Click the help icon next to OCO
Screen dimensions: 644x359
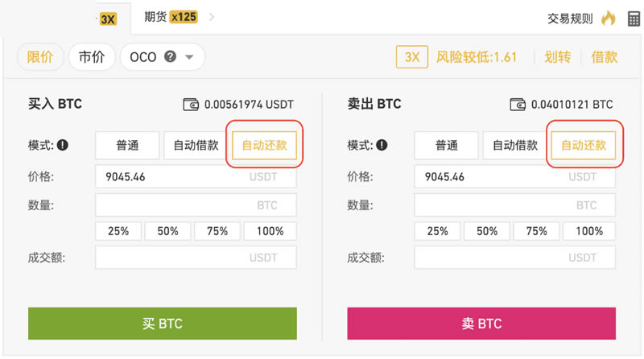click(x=170, y=57)
